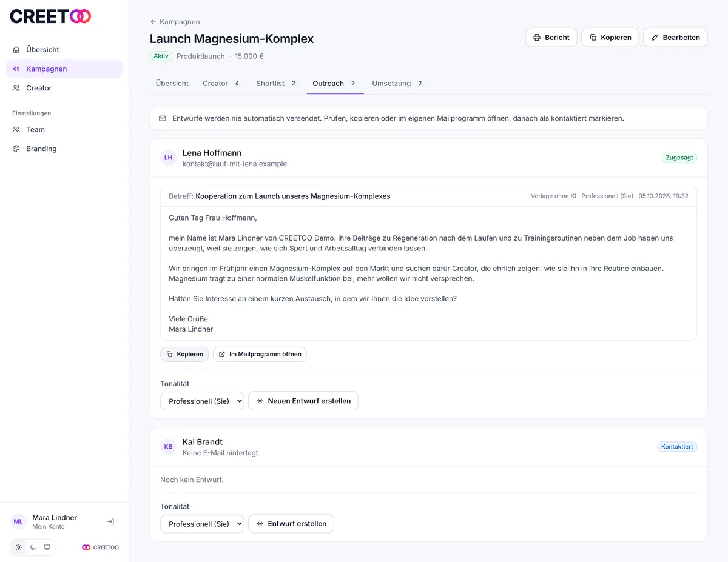The height and width of the screenshot is (562, 728).
Task: Select the light theme sun icon
Action: click(19, 547)
